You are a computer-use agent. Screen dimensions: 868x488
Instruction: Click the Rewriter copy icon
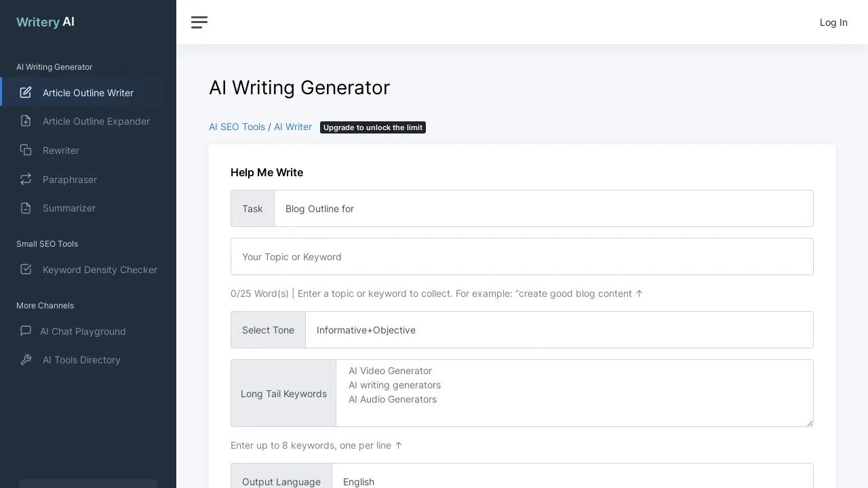coord(26,150)
